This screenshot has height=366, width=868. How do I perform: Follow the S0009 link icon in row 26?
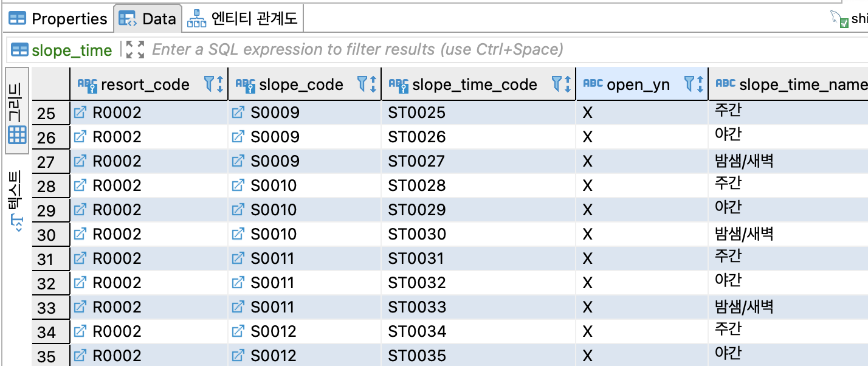238,137
